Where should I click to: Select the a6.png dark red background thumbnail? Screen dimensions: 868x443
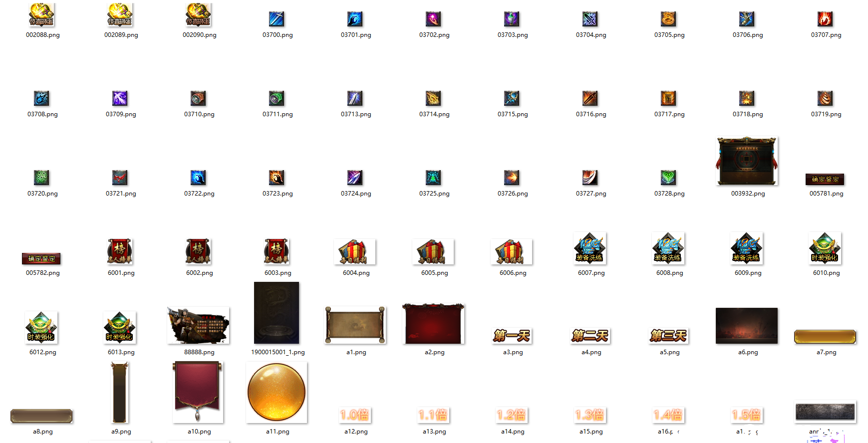(x=747, y=326)
